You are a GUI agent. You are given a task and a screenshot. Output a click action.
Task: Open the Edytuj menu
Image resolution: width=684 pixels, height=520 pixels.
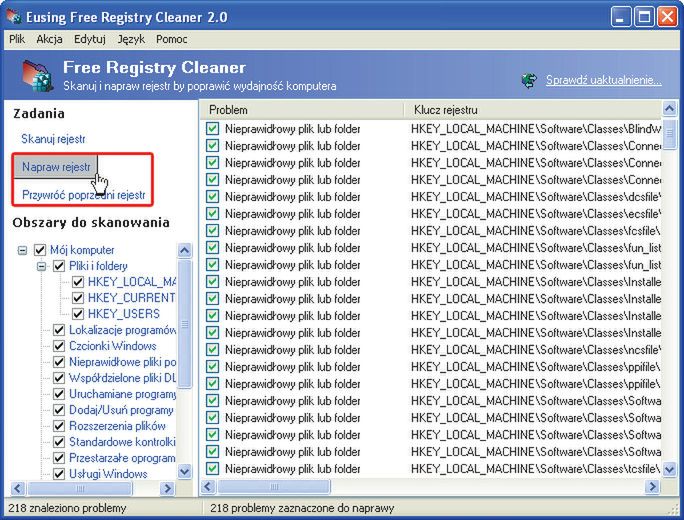point(90,39)
